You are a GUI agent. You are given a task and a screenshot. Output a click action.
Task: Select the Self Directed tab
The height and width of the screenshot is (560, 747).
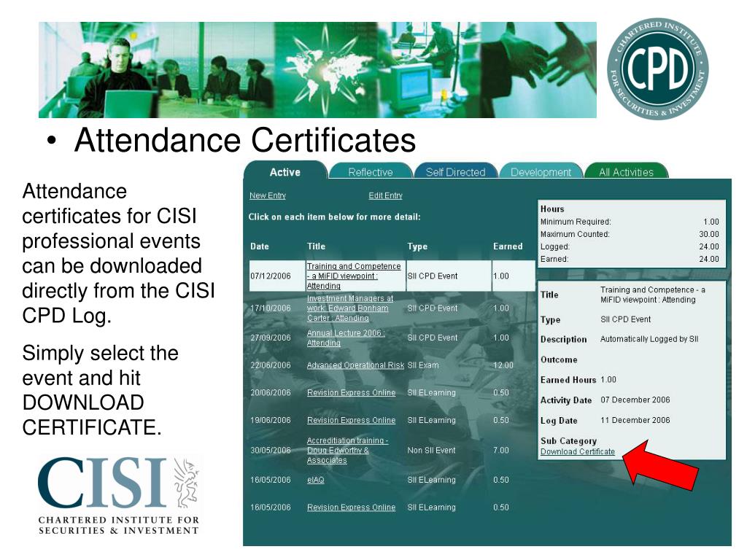pyautogui.click(x=455, y=172)
